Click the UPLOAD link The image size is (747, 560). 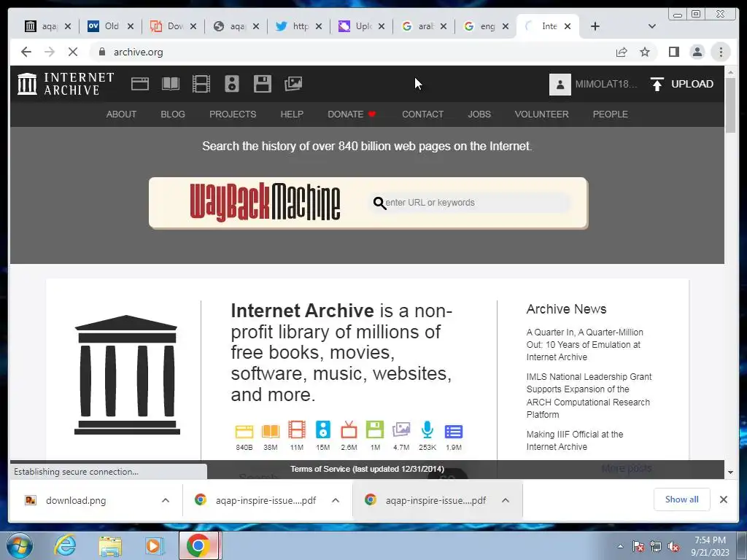692,85
